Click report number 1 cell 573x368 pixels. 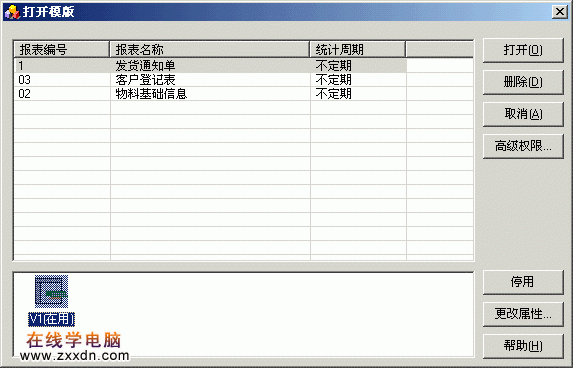[x=62, y=66]
